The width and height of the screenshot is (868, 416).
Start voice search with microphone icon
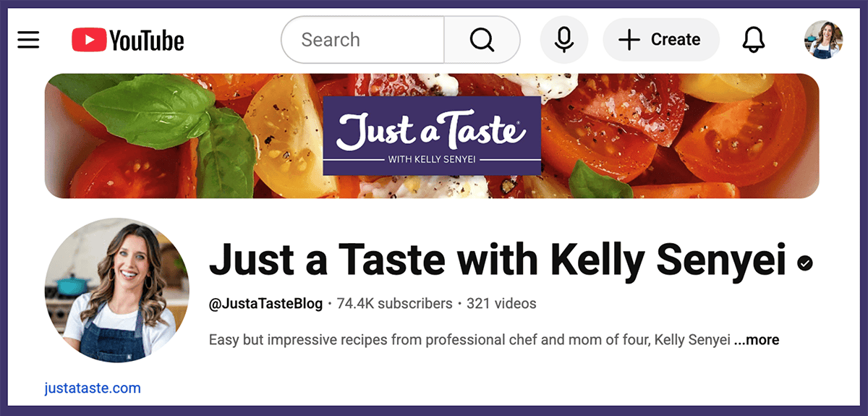(x=564, y=40)
